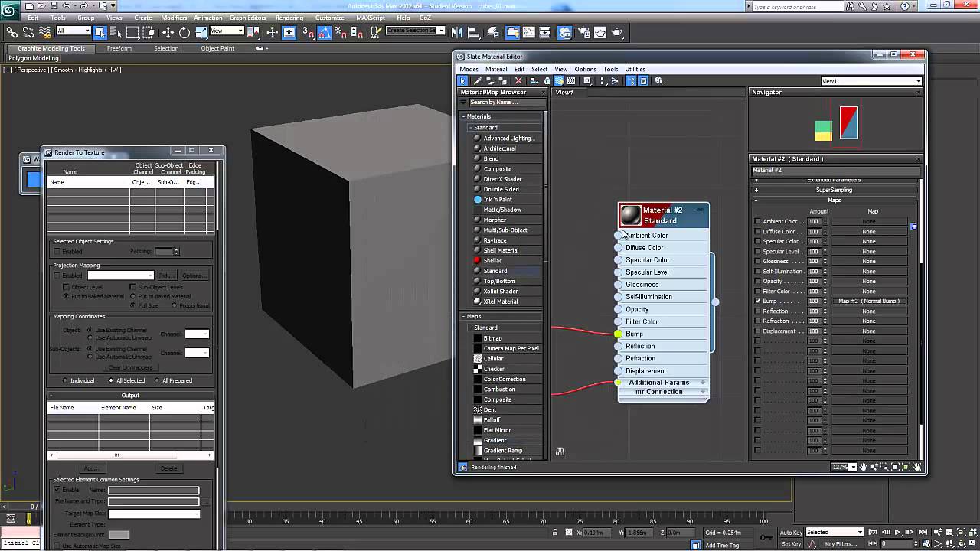Screen dimensions: 980x551
Task: Click the binoculars search icon in browser panel
Action: click(560, 452)
